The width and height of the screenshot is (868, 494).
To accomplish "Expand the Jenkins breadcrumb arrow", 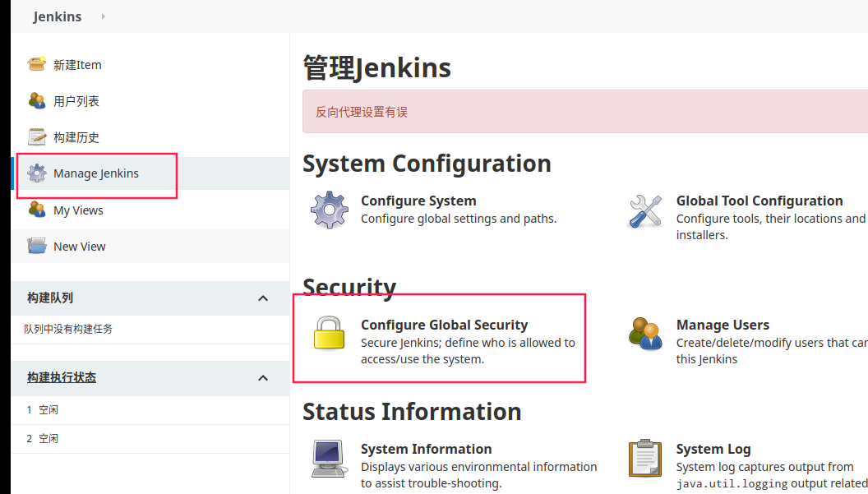I will (103, 16).
